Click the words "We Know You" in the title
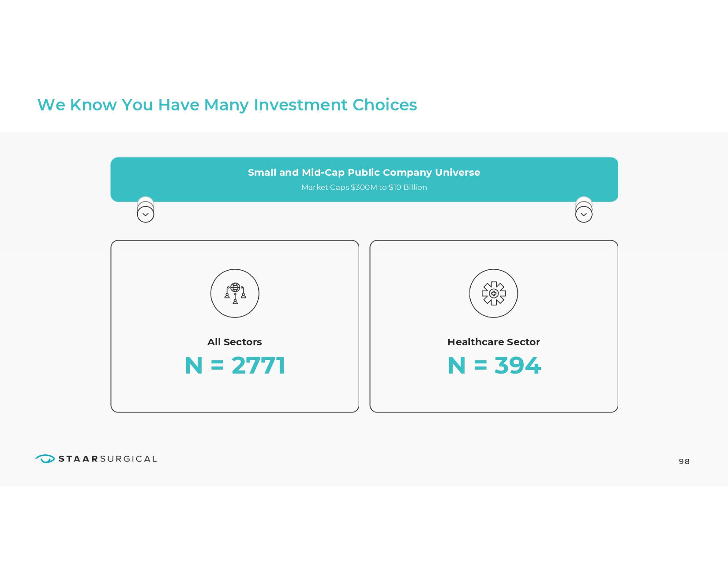This screenshot has width=728, height=563. pos(95,105)
